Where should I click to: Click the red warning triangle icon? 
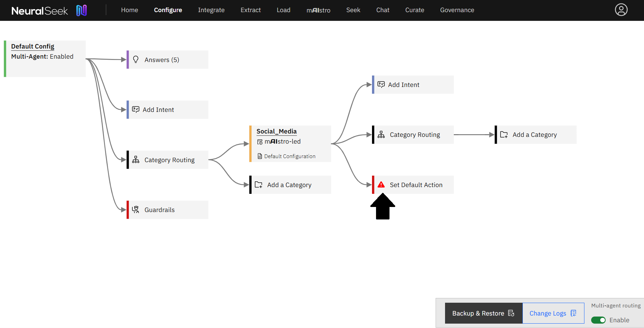tap(381, 185)
